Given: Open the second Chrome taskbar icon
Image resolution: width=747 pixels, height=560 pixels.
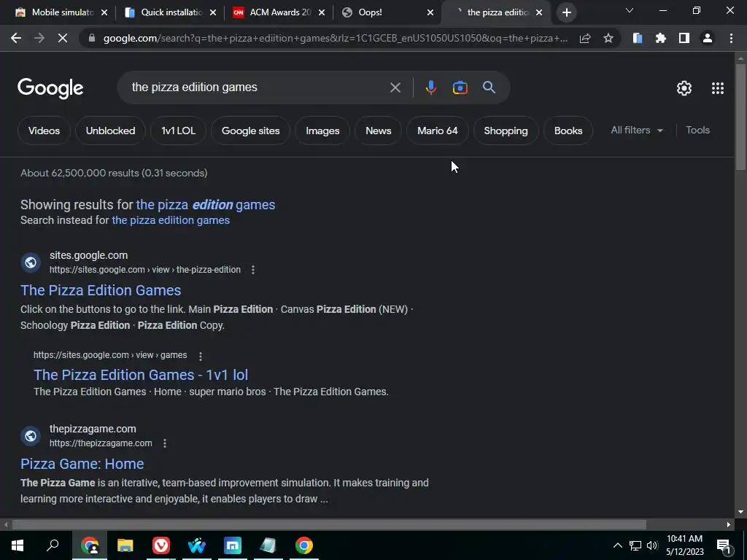Looking at the screenshot, I should (x=304, y=545).
